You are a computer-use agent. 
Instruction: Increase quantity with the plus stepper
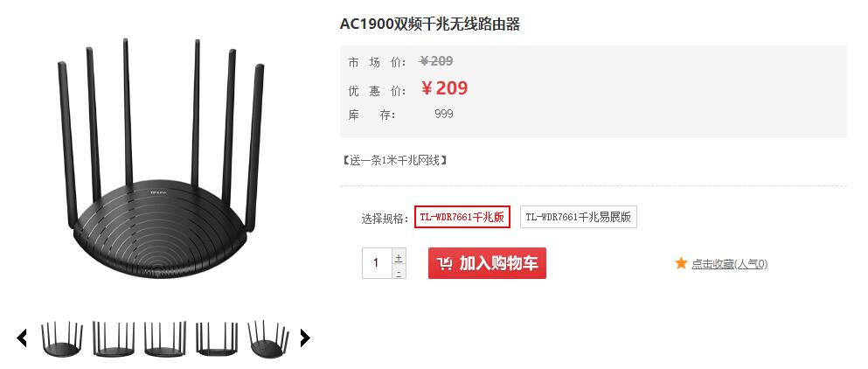[x=399, y=258]
